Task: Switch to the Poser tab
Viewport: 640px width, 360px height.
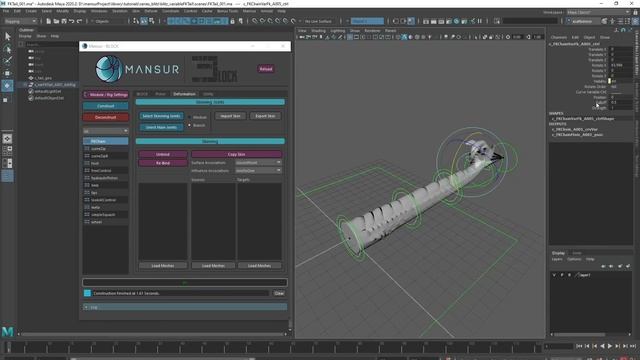Action: pos(160,94)
